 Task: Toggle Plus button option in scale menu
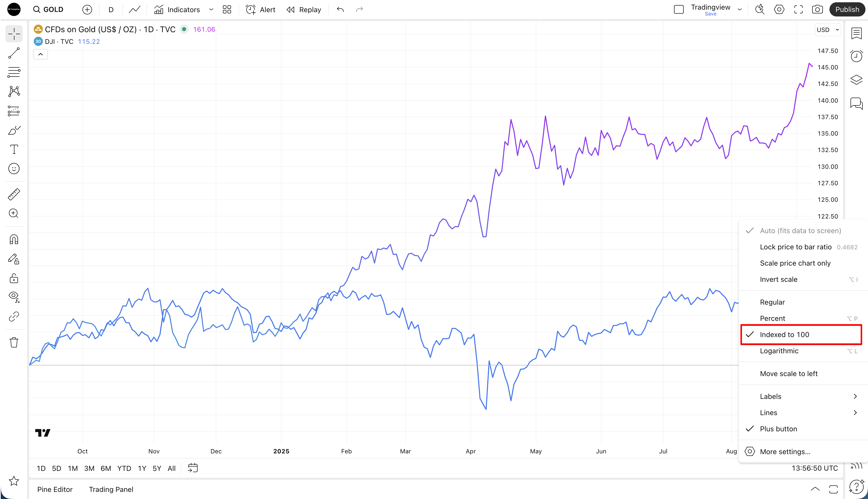tap(778, 429)
